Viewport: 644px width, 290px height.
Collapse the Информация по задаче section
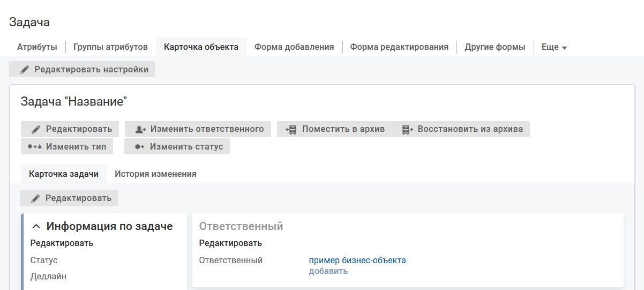[36, 227]
